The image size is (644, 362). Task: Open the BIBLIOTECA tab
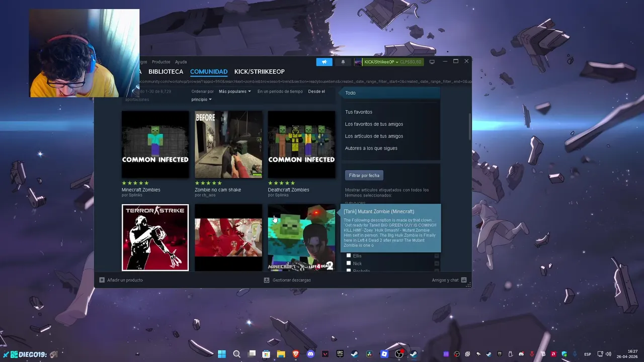tap(166, 71)
